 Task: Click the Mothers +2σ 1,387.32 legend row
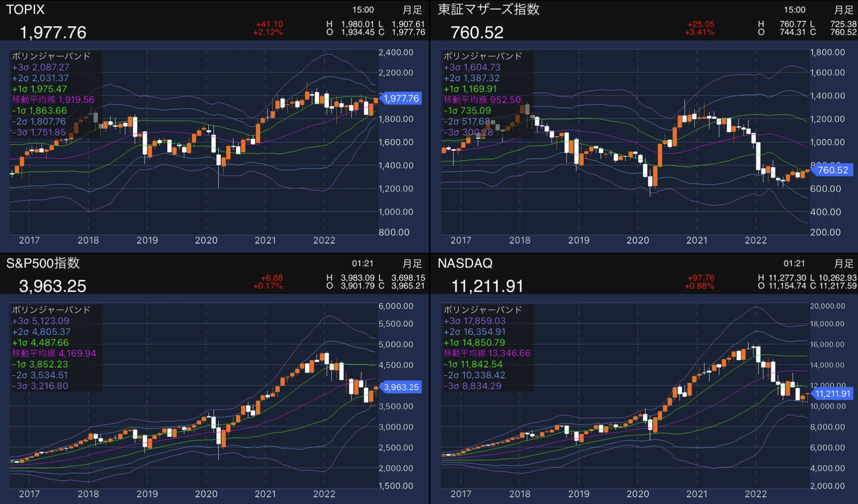click(x=471, y=78)
